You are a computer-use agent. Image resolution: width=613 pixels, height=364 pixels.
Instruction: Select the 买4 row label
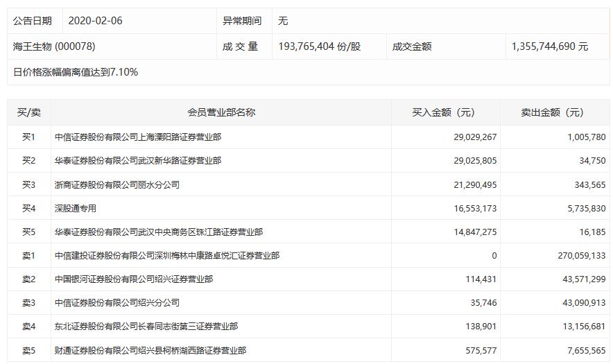point(28,209)
